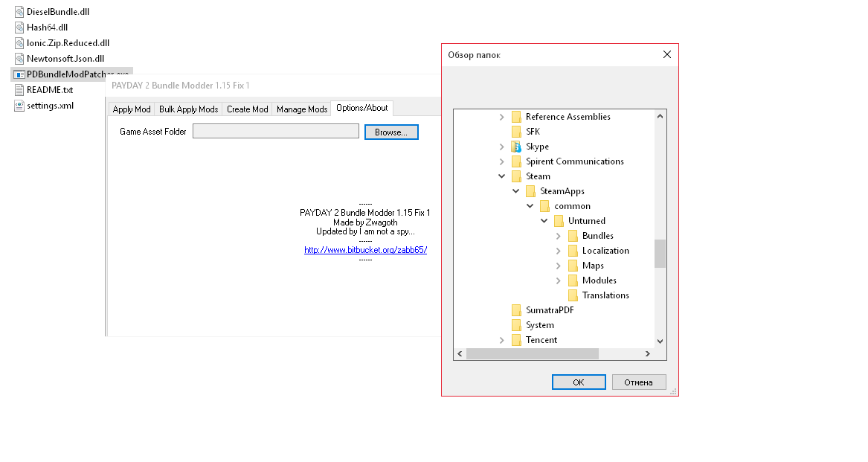Screen dimensions: 868x462
Task: Expand the Maps folder node
Action: coord(558,266)
